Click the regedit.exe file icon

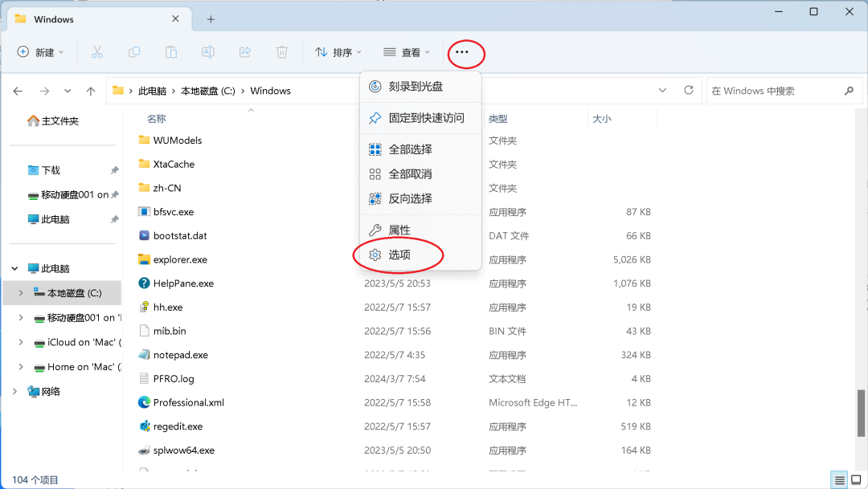click(144, 426)
